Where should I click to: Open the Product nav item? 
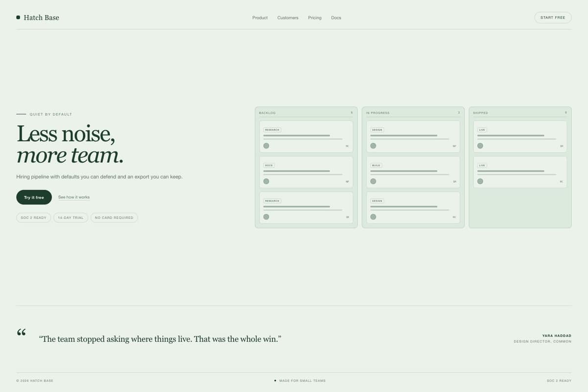pyautogui.click(x=260, y=18)
